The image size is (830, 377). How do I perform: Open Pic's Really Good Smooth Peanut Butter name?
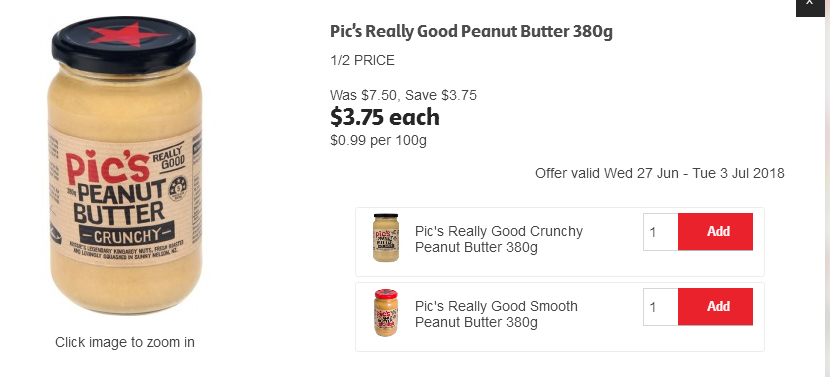click(496, 314)
